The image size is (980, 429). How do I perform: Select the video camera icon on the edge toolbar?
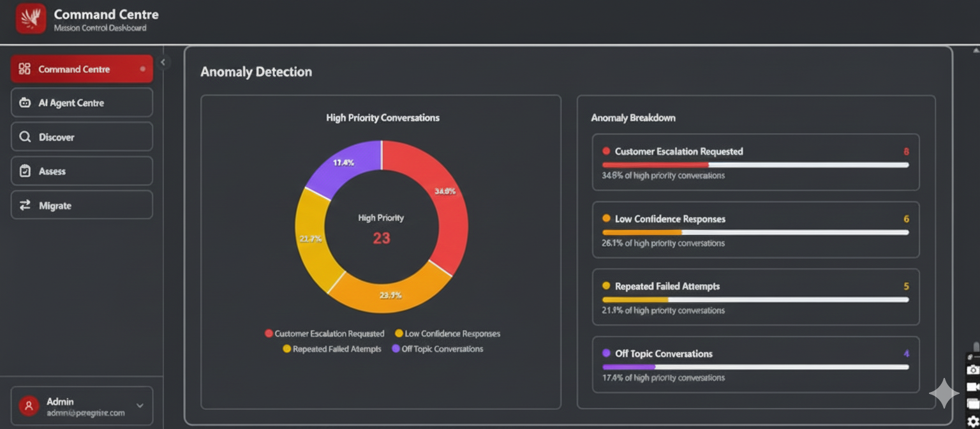[x=973, y=386]
